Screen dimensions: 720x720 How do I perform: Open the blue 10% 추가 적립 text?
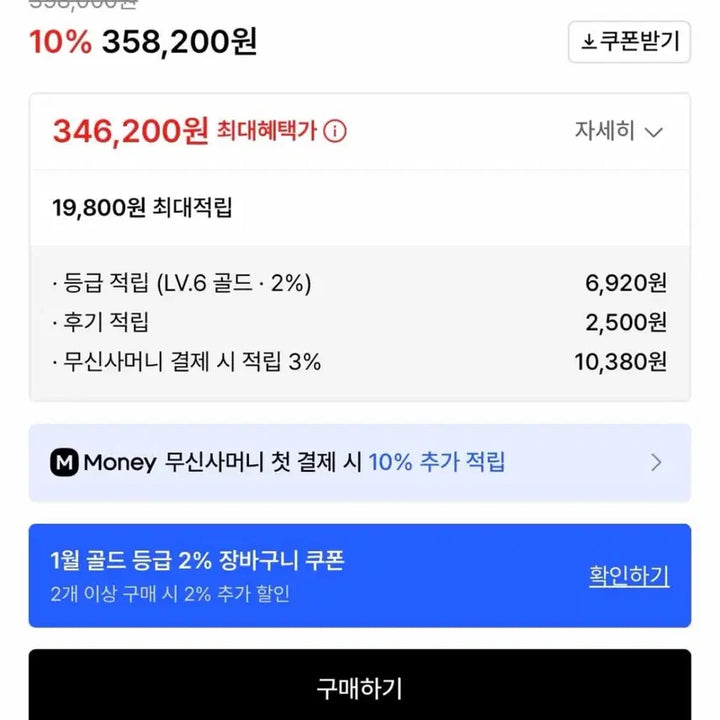(x=437, y=462)
